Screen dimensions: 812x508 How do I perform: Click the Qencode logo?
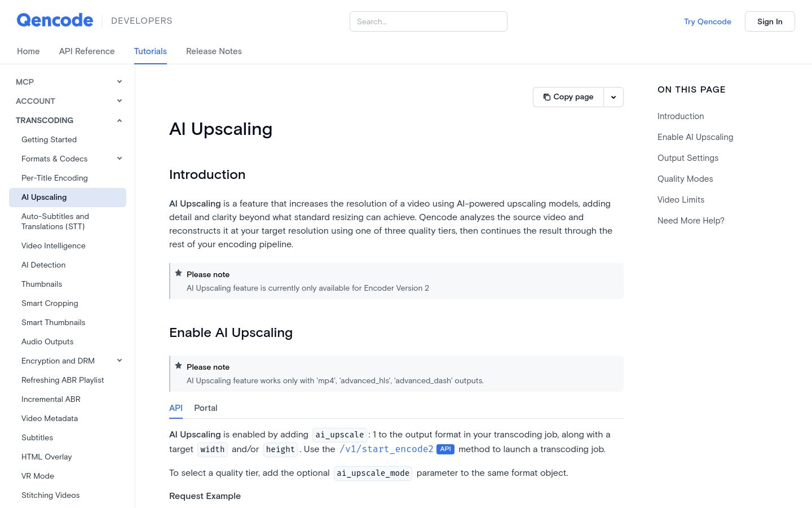(55, 20)
